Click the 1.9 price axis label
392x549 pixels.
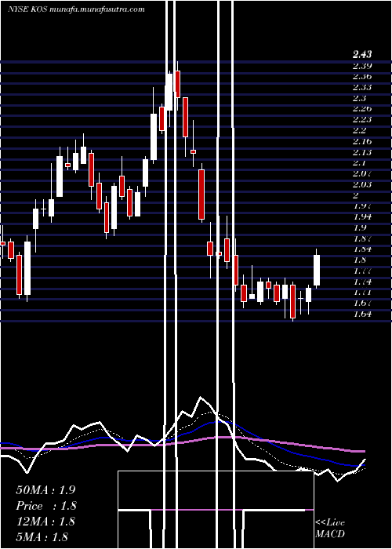pyautogui.click(x=359, y=227)
